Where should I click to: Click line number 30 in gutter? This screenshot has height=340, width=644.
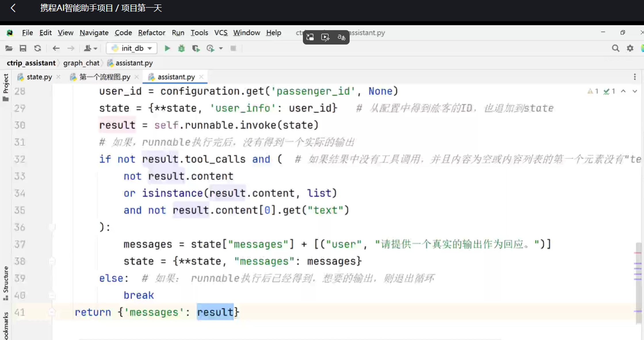20,125
